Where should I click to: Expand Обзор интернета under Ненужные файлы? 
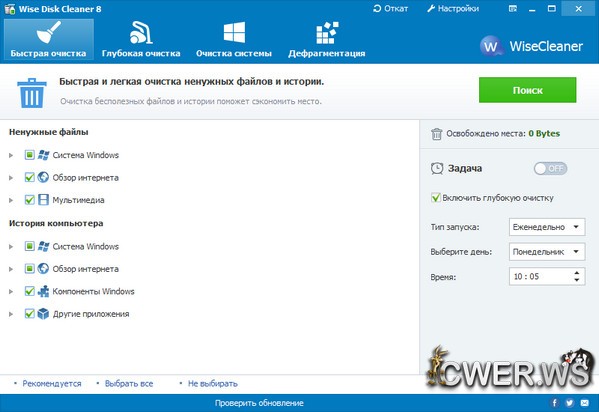click(11, 178)
